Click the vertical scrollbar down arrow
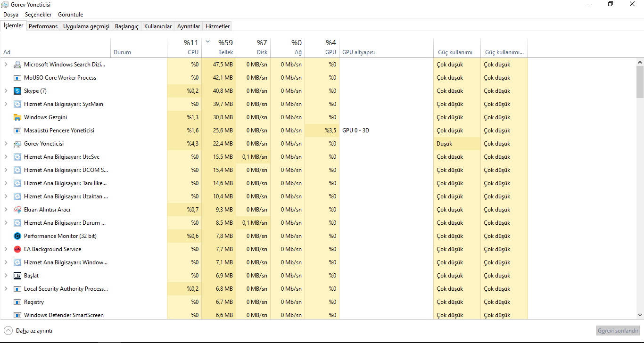 640,315
